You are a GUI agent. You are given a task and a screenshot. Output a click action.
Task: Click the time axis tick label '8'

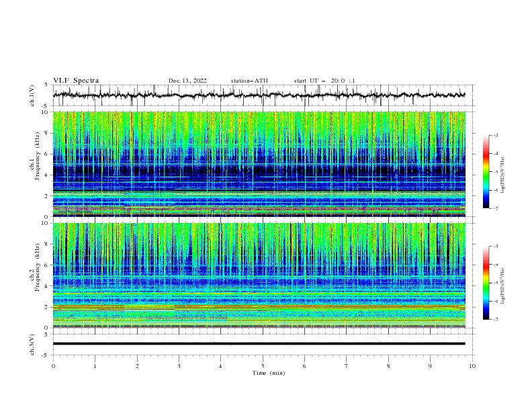(x=388, y=366)
